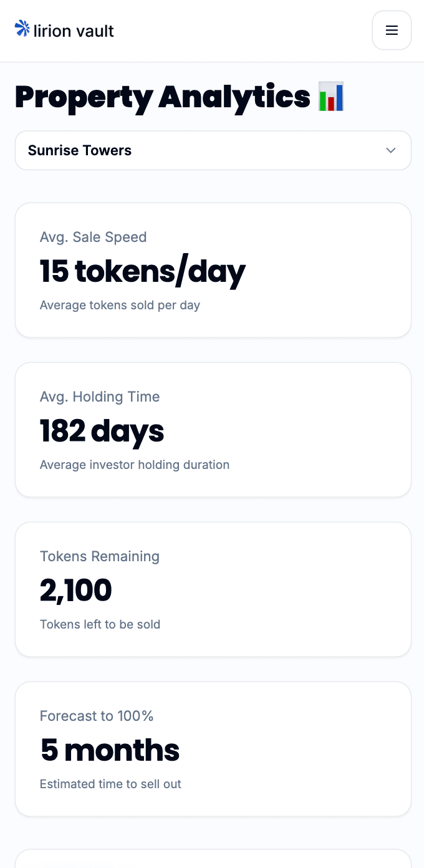Click "Average tokens sold per day" description
This screenshot has width=424, height=868.
click(120, 306)
